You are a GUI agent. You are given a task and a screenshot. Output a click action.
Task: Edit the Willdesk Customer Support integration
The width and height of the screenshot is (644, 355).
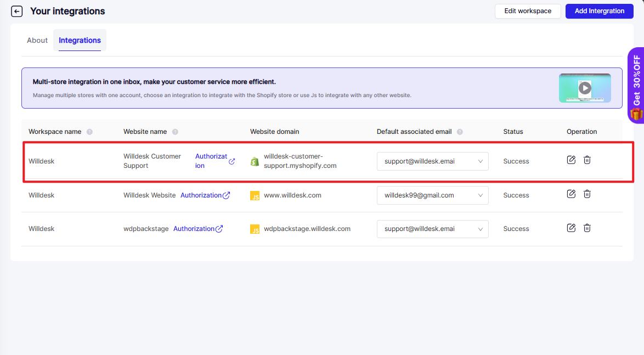[x=571, y=160]
